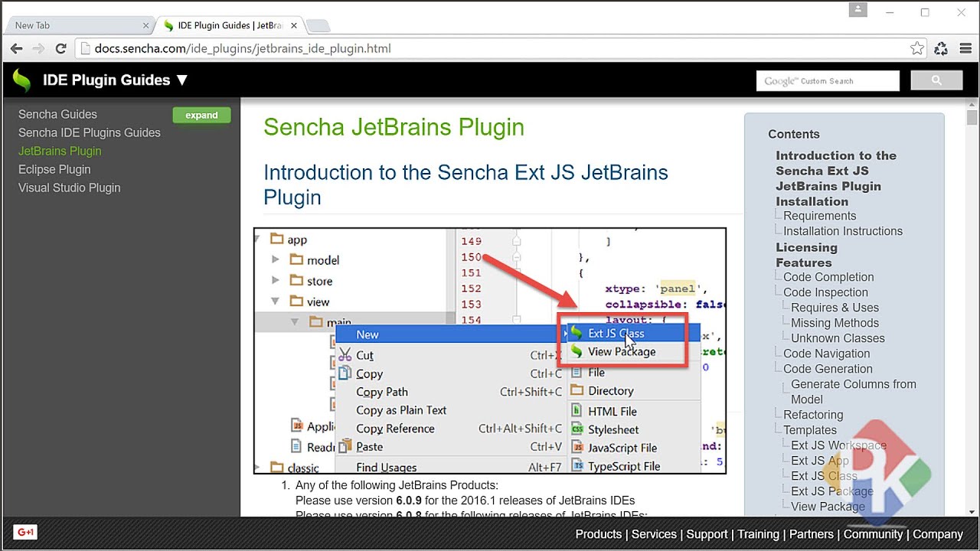Viewport: 980px width, 551px height.
Task: Go to Installation Instructions in Contents
Action: pos(843,231)
